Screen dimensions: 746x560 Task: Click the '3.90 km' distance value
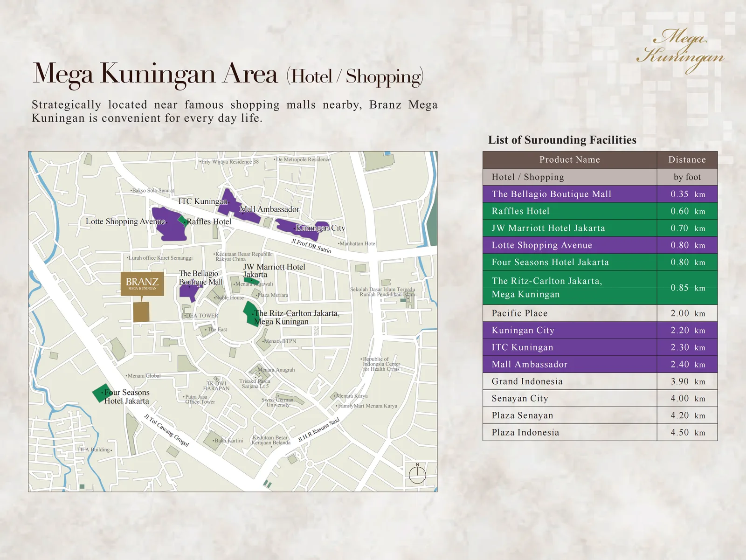[x=688, y=381]
